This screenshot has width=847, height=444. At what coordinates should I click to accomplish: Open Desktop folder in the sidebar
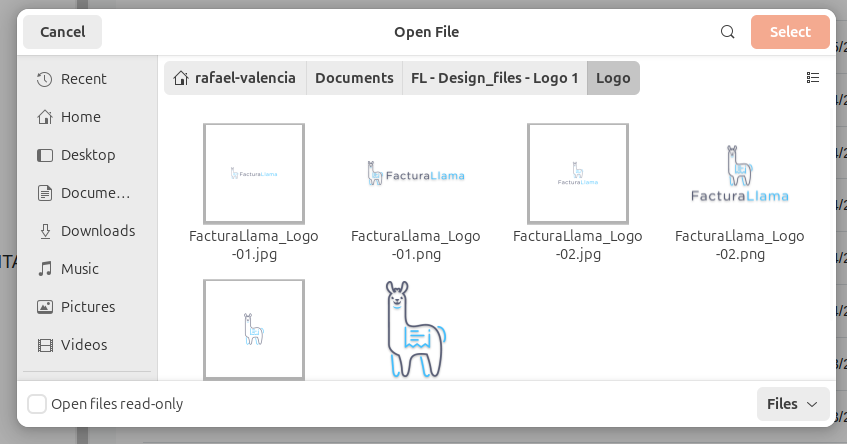click(87, 155)
